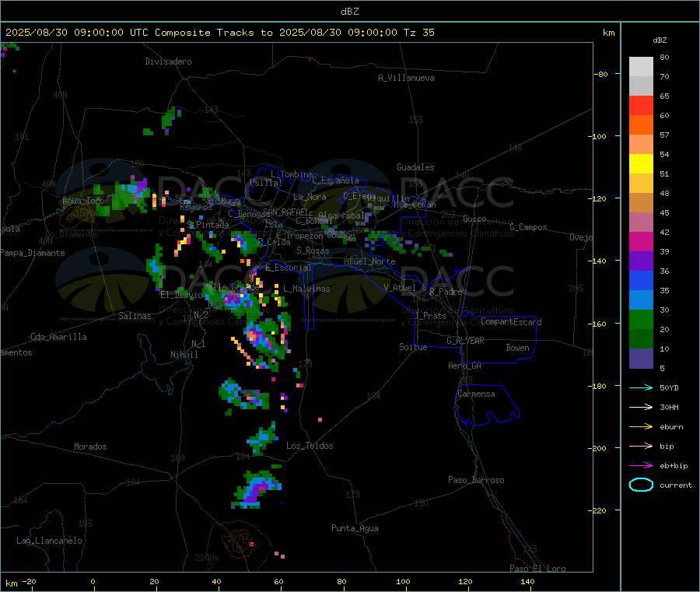The image size is (700, 592).
Task: Click the blue 35 dBZ color swatch
Action: click(641, 280)
